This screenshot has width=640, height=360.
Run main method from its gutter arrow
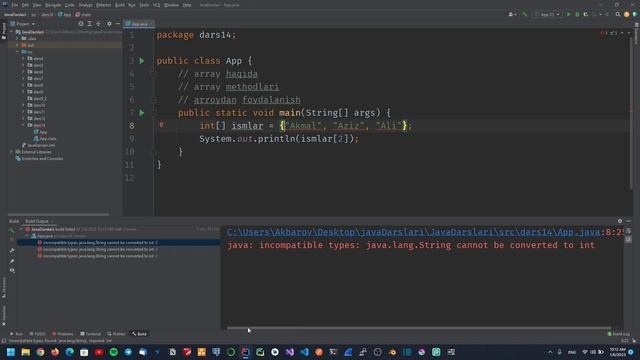click(142, 113)
